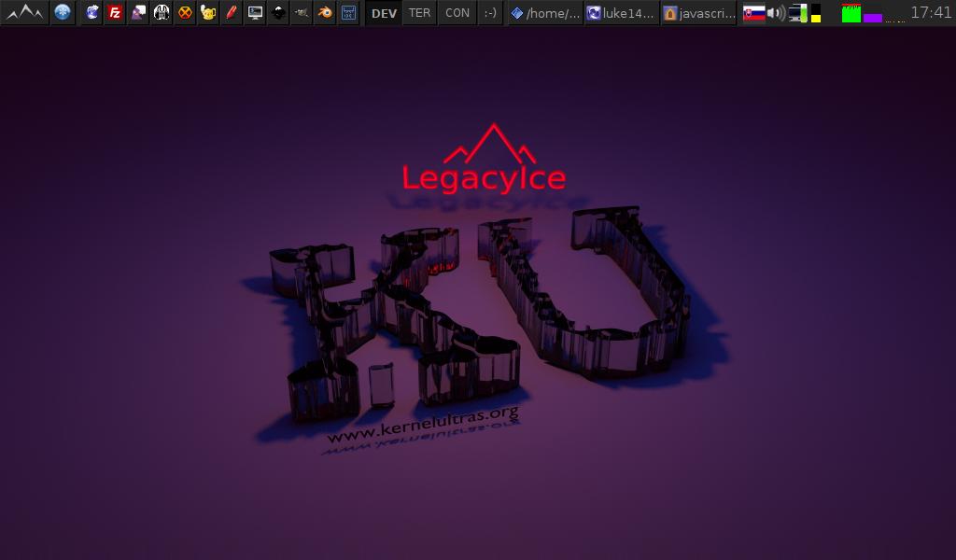Open the Pidgin chat launcher
Screen dimensions: 956x560
(x=138, y=12)
